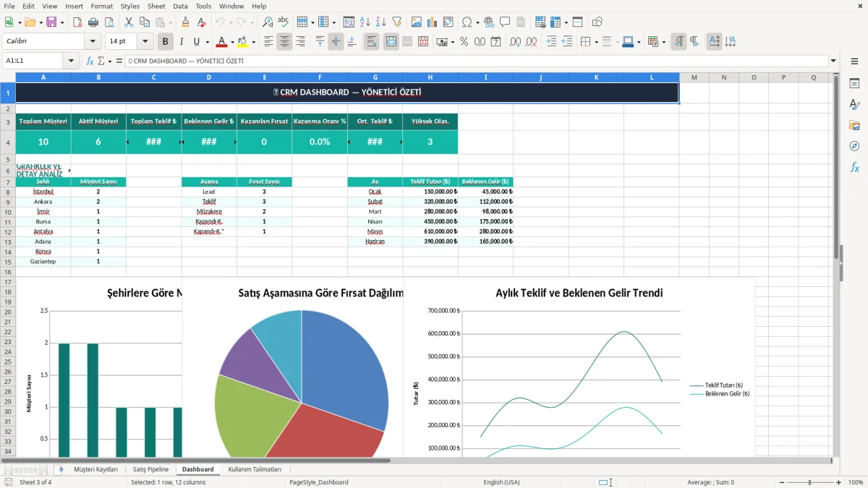868x488 pixels.
Task: Open the font size dropdown
Action: pyautogui.click(x=145, y=42)
